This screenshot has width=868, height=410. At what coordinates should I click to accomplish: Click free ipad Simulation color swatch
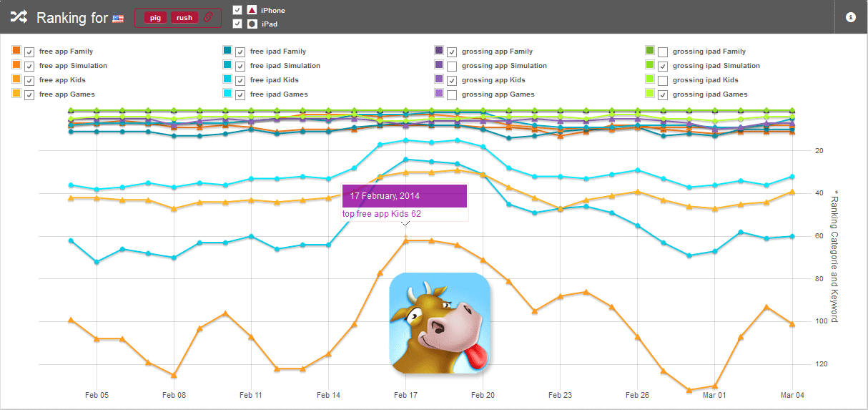[x=227, y=64]
